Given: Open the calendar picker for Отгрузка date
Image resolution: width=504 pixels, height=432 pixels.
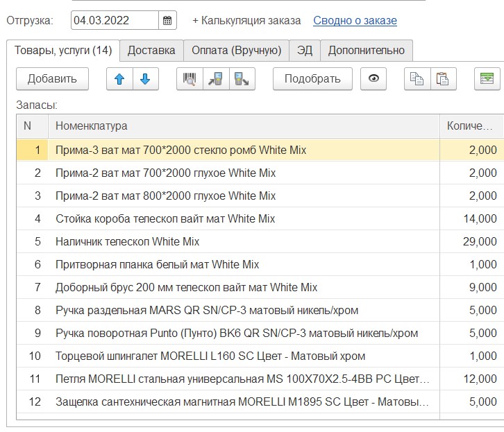Looking at the screenshot, I should [167, 21].
